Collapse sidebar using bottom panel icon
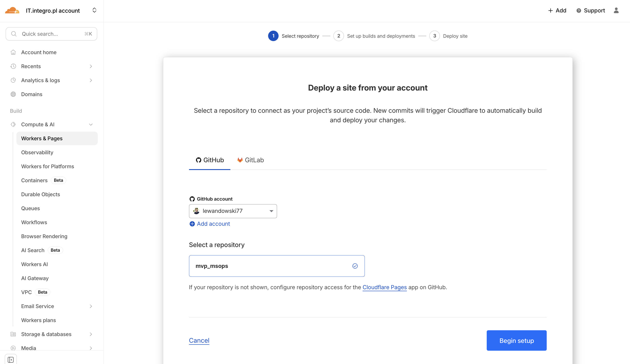Image resolution: width=630 pixels, height=364 pixels. tap(10, 360)
